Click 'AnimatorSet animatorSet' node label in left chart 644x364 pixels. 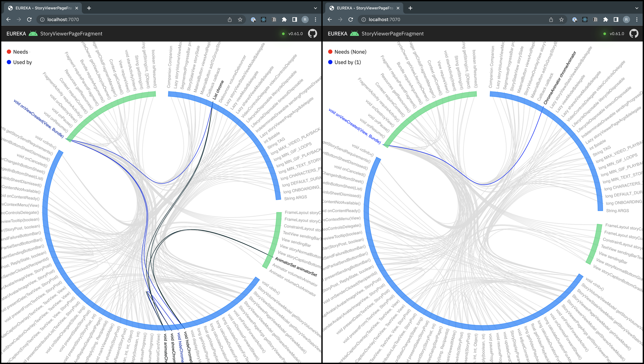[296, 267]
